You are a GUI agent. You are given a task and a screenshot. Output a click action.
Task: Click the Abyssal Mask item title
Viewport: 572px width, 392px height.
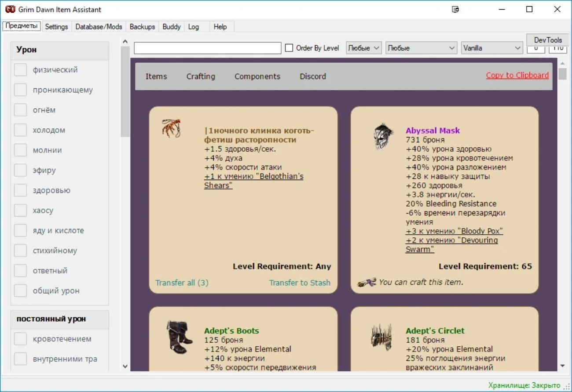coord(433,131)
